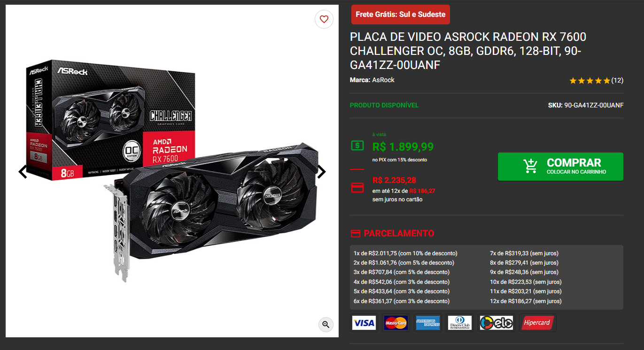This screenshot has width=644, height=350.
Task: Click the Frete Grátis Sul e Sudeste badge
Action: [401, 15]
